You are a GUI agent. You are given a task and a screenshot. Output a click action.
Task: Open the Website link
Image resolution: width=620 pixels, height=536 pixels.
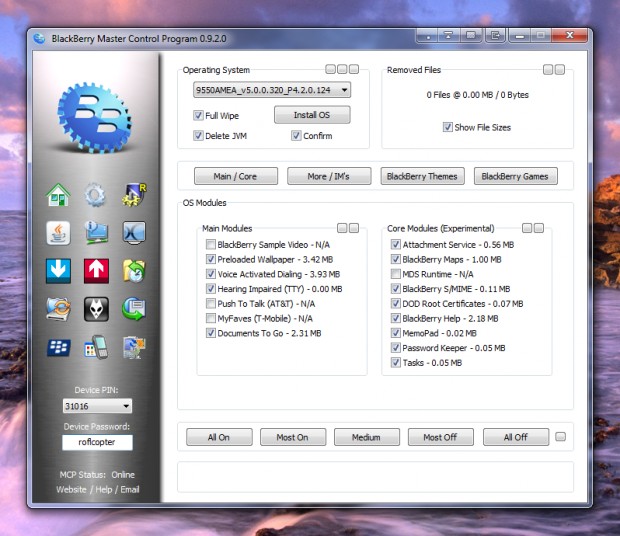click(71, 489)
